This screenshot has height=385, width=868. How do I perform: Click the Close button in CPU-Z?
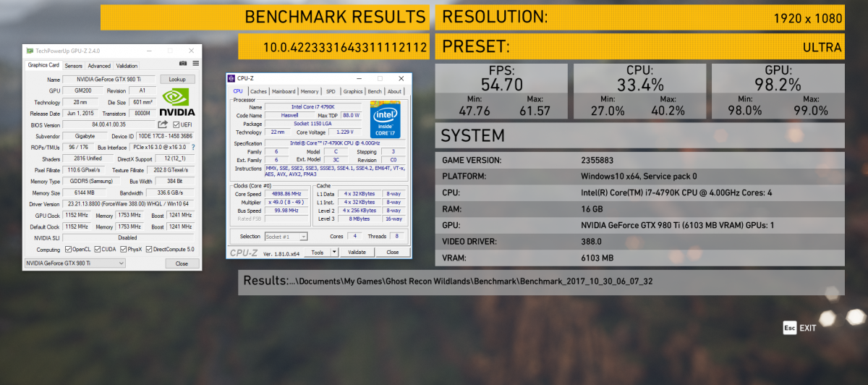(x=392, y=253)
